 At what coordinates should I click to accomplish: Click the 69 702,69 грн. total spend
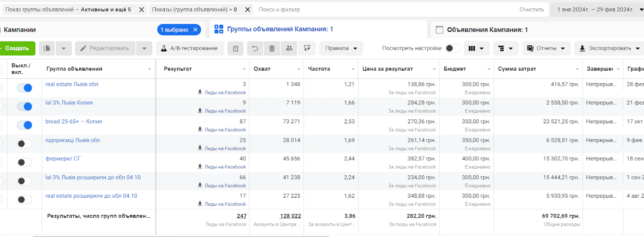[561, 216]
